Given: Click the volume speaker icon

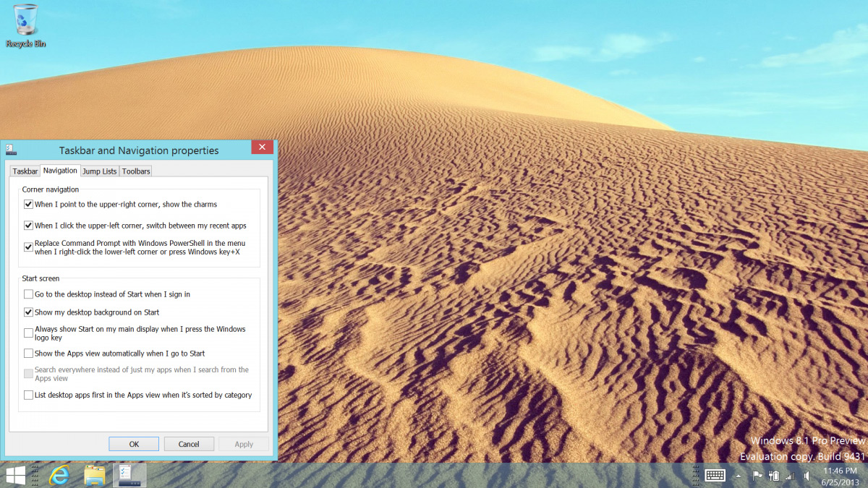Looking at the screenshot, I should click(806, 476).
